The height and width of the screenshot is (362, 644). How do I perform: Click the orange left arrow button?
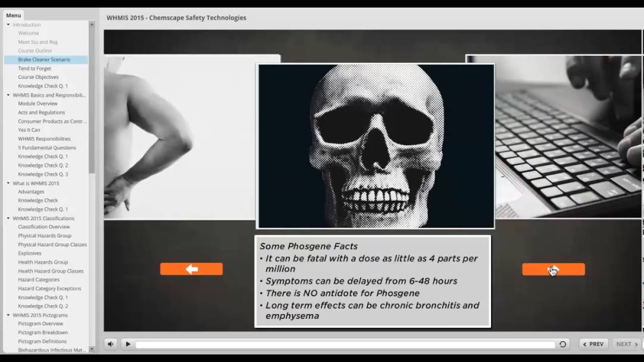point(191,269)
